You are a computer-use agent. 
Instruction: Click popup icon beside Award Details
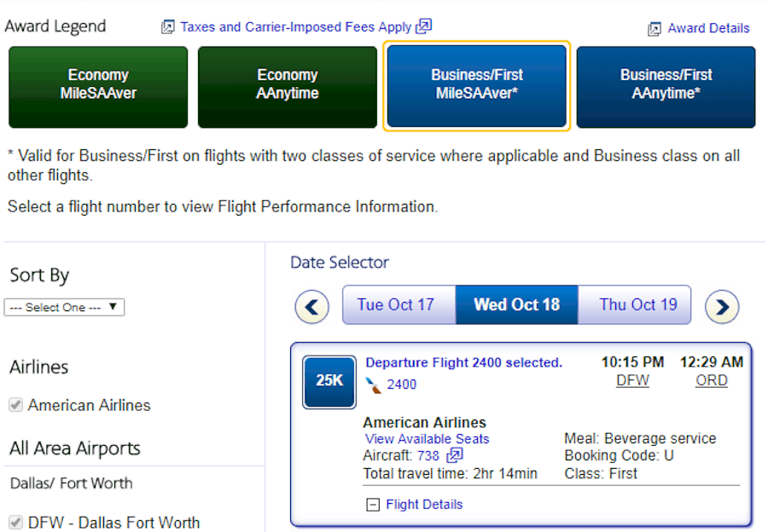tap(655, 29)
